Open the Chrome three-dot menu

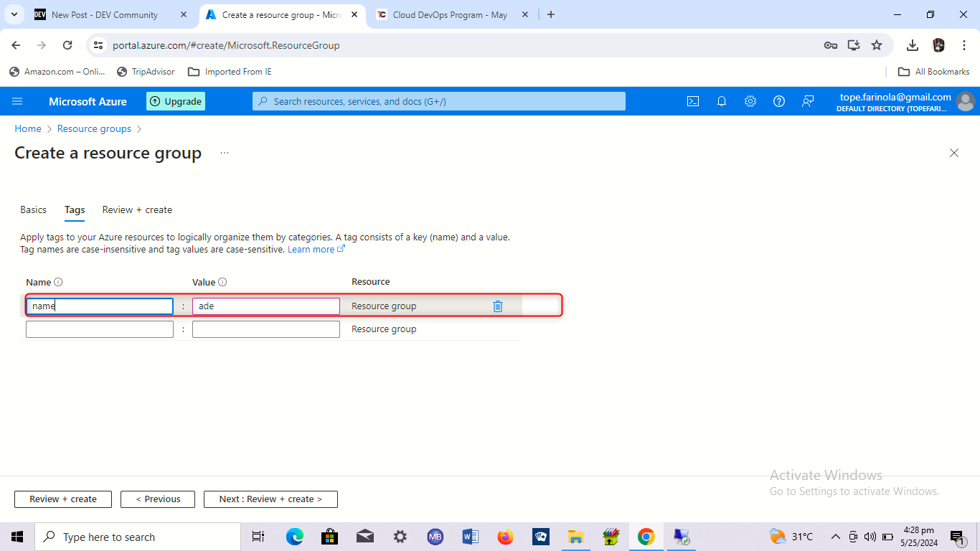[x=963, y=45]
